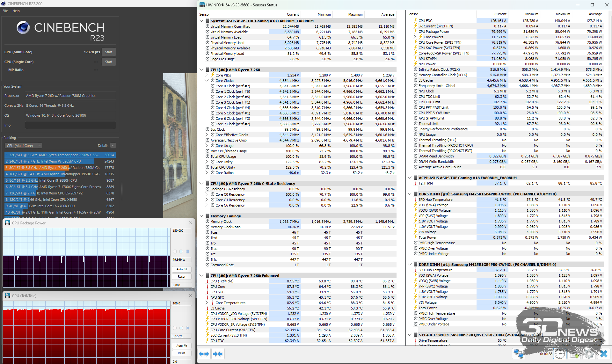
Task: Collapse the ACPI ASUS TUF Gaming group
Action: (410, 178)
